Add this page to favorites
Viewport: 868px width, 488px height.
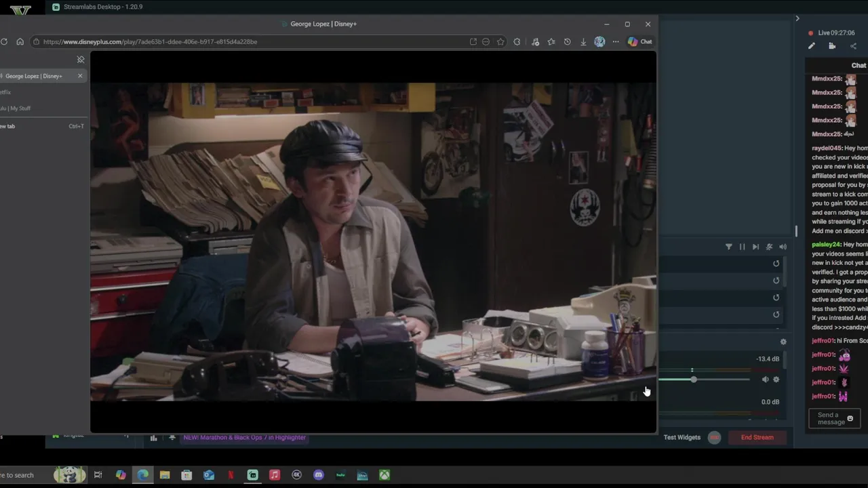click(500, 41)
